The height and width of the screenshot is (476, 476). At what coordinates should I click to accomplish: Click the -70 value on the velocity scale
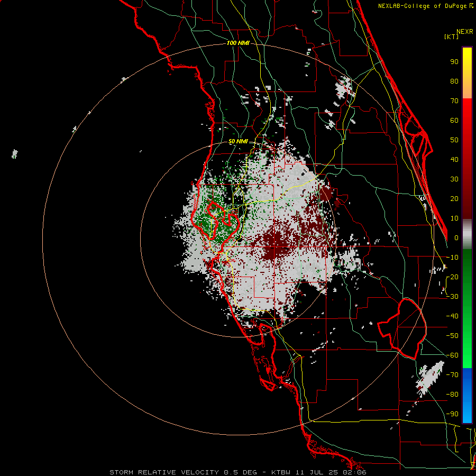[452, 375]
